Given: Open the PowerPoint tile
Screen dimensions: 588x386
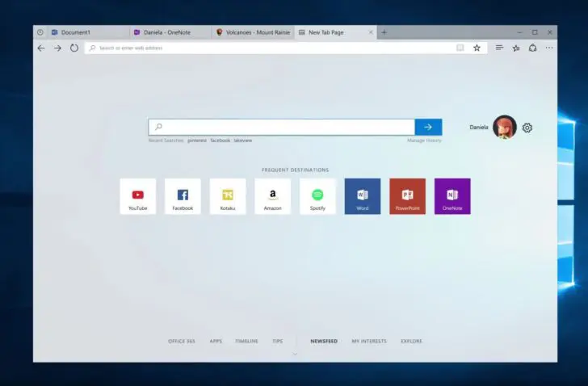Looking at the screenshot, I should click(x=408, y=196).
